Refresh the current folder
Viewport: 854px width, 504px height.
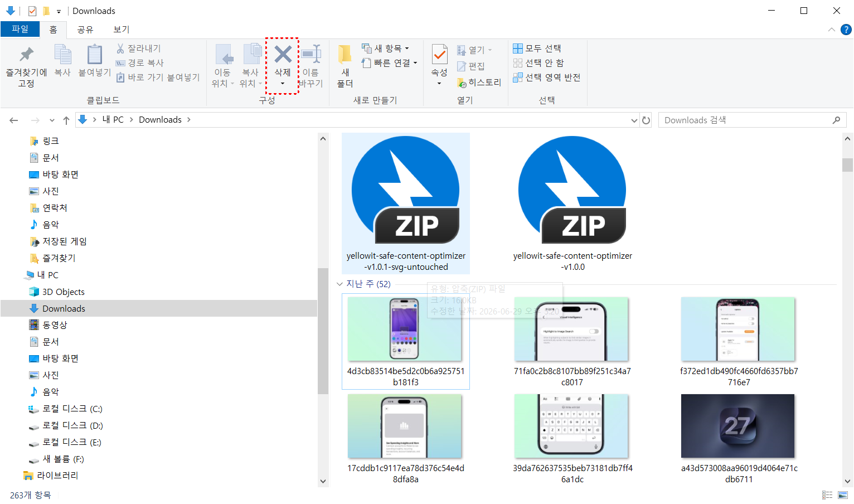pyautogui.click(x=646, y=120)
